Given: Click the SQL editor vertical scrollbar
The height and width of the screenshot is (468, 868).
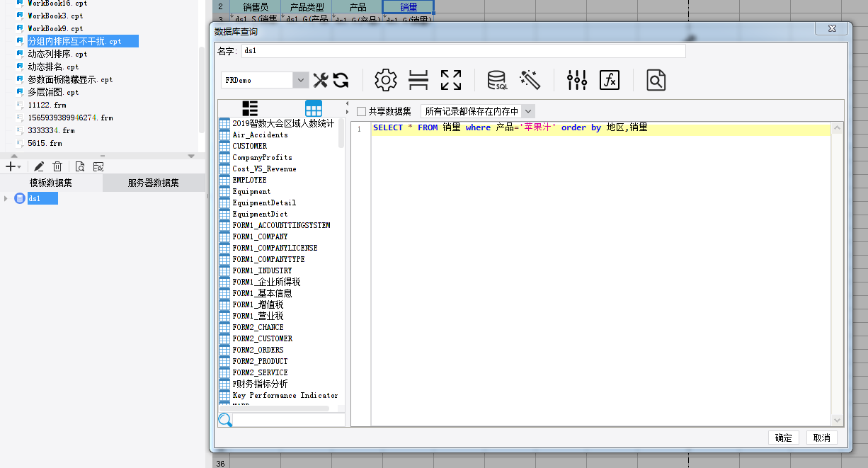Looking at the screenshot, I should point(838,274).
